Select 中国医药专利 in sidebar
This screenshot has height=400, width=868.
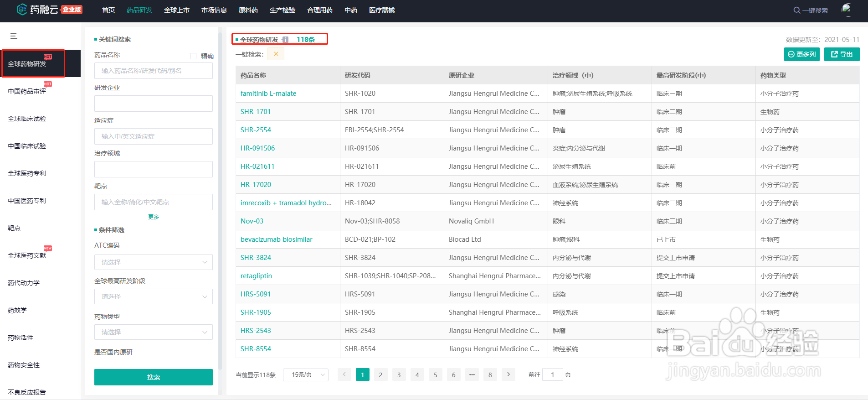[x=27, y=201]
